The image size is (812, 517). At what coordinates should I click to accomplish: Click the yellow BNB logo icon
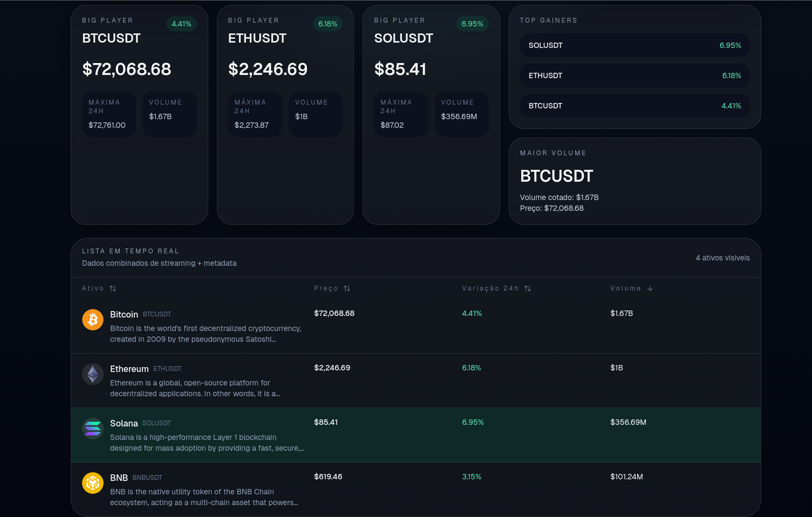click(93, 483)
